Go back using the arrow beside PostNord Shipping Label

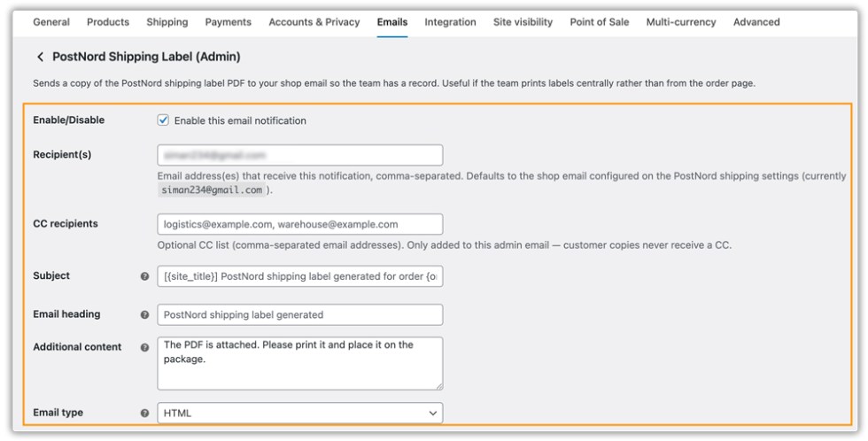tap(40, 57)
